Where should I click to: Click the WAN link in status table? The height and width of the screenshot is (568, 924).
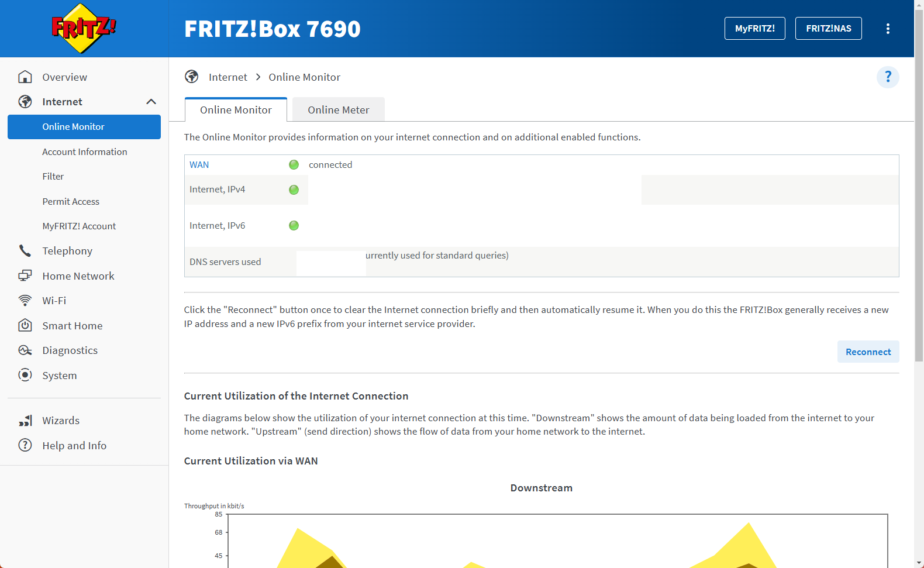[199, 165]
